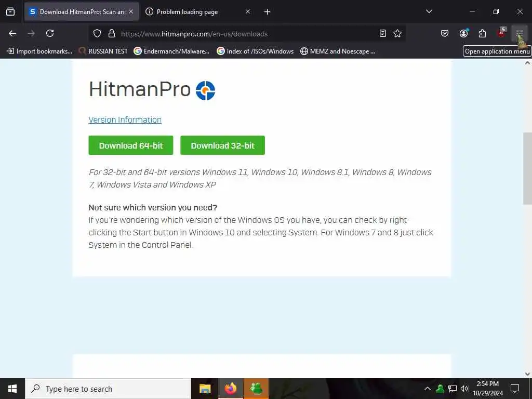This screenshot has height=399, width=532.
Task: Open the clock showing 2:54 PM
Action: point(488,389)
